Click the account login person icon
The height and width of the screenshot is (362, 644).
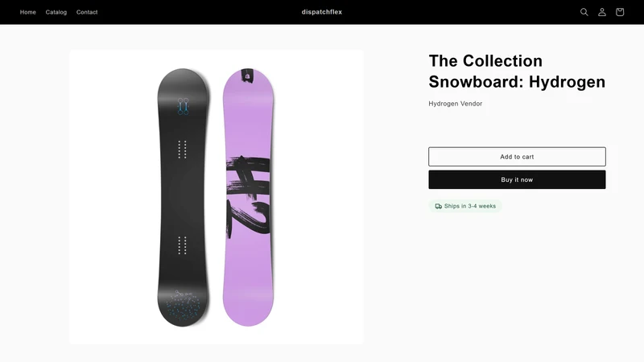pos(601,12)
